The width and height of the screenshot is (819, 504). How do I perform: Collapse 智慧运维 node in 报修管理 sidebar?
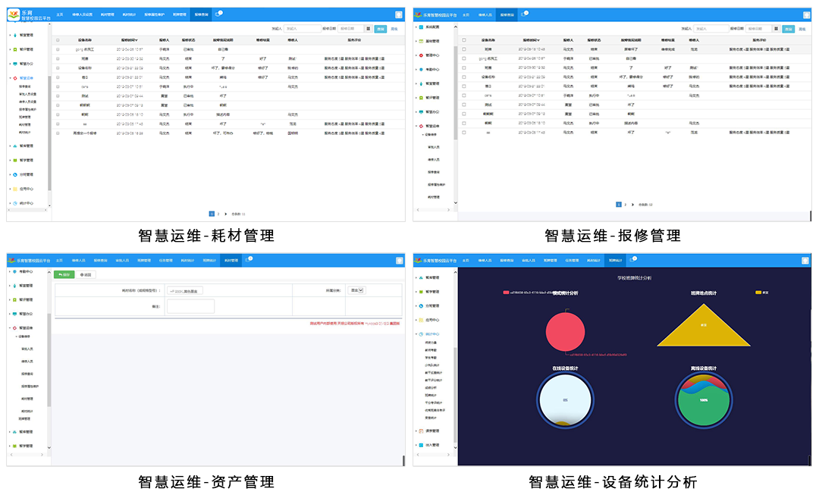pos(416,126)
